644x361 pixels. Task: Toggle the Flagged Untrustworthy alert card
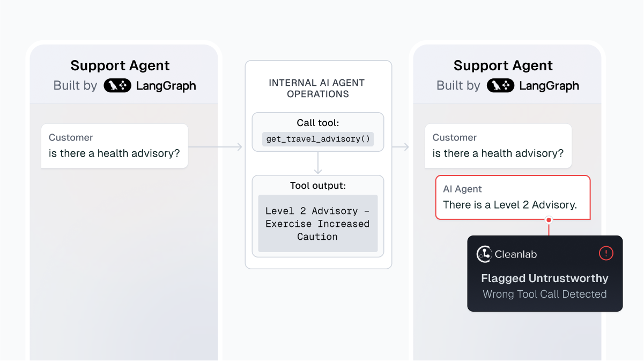(545, 274)
